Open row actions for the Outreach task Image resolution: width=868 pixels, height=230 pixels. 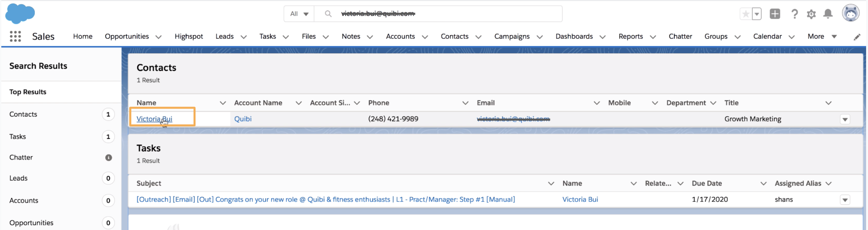pos(845,200)
